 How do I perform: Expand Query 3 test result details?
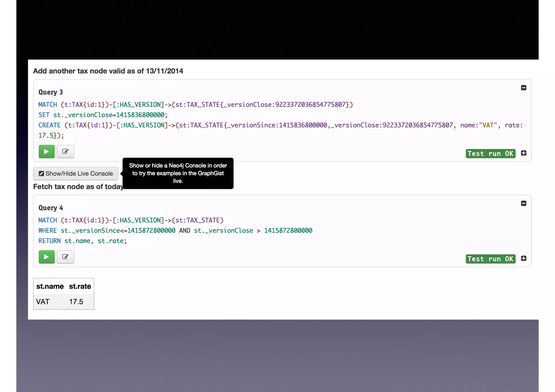523,153
